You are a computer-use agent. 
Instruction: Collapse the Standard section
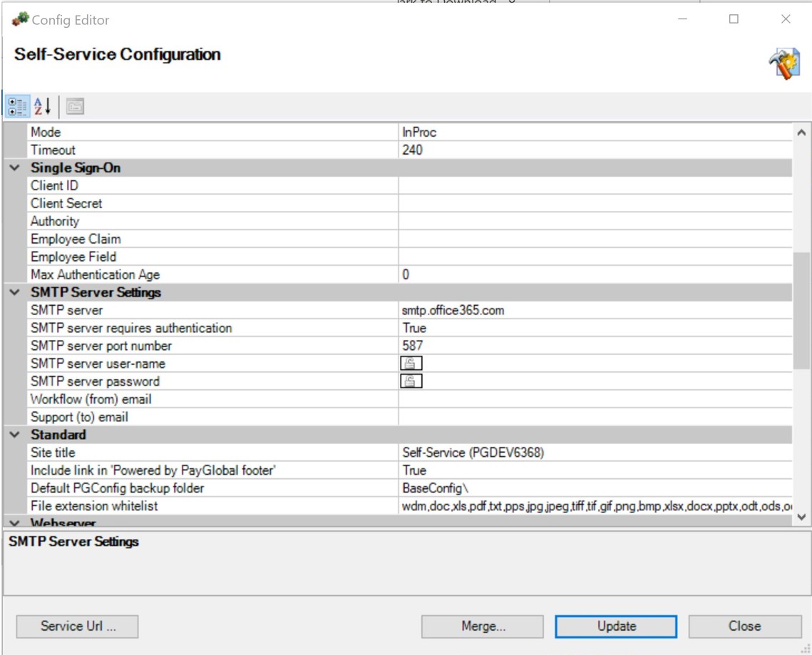pos(15,435)
